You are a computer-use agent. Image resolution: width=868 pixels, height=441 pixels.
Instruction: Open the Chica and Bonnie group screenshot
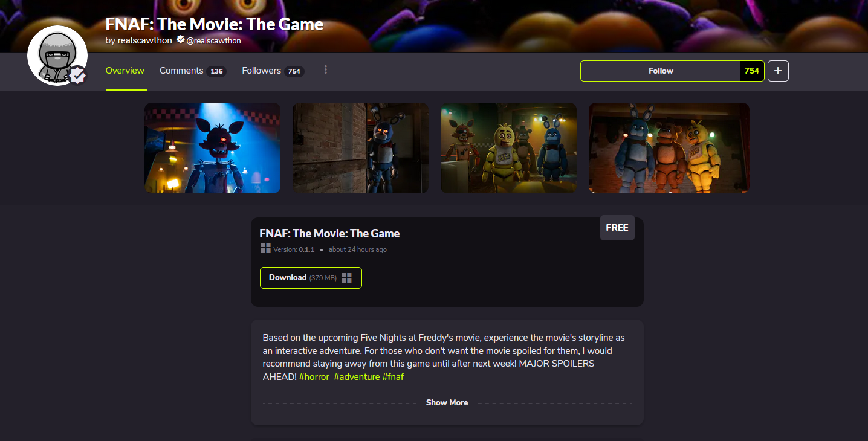coord(508,148)
